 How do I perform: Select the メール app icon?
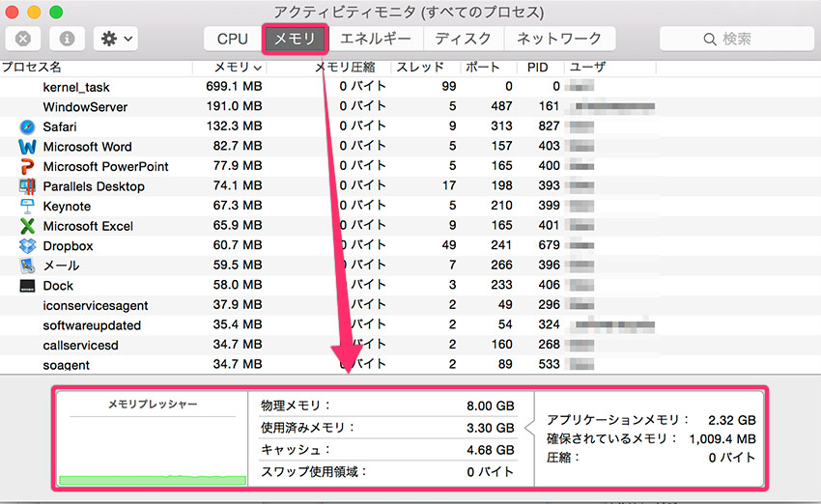click(x=27, y=266)
